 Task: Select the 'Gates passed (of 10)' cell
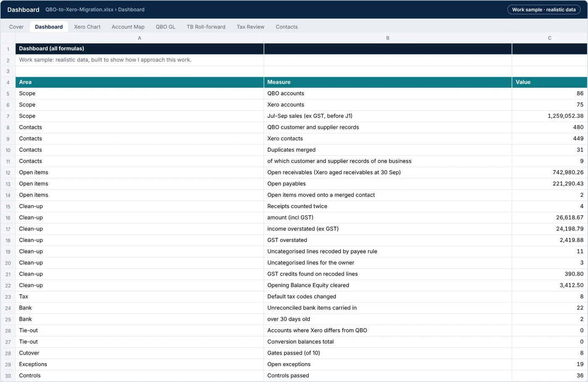click(x=388, y=353)
